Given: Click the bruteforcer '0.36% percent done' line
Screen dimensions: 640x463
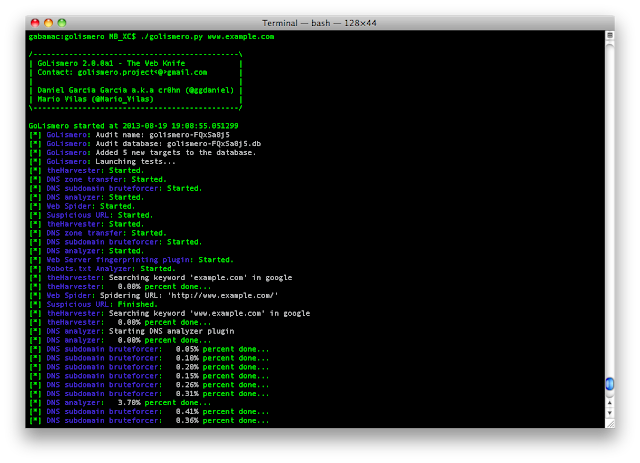Looking at the screenshot, I should click(149, 421).
